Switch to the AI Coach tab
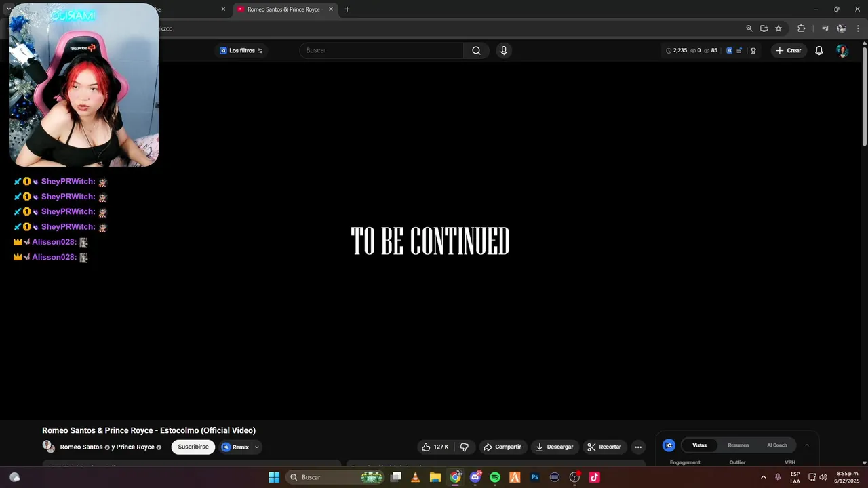This screenshot has width=868, height=488. click(777, 445)
